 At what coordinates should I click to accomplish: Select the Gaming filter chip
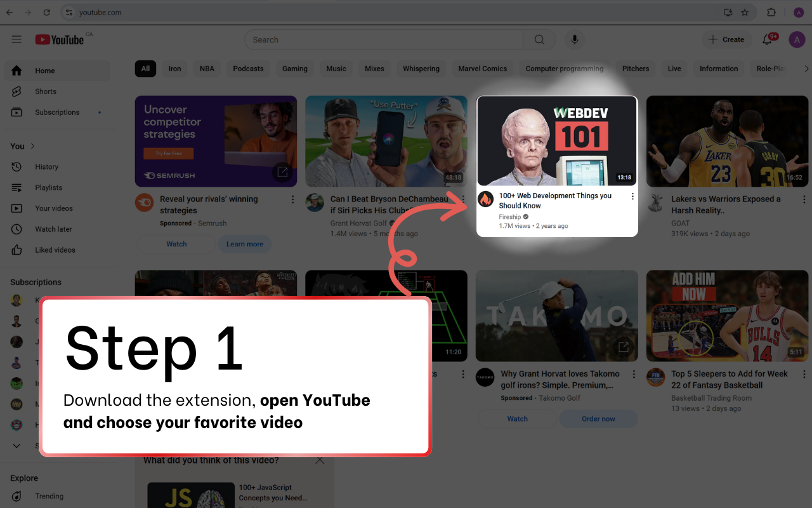click(294, 69)
